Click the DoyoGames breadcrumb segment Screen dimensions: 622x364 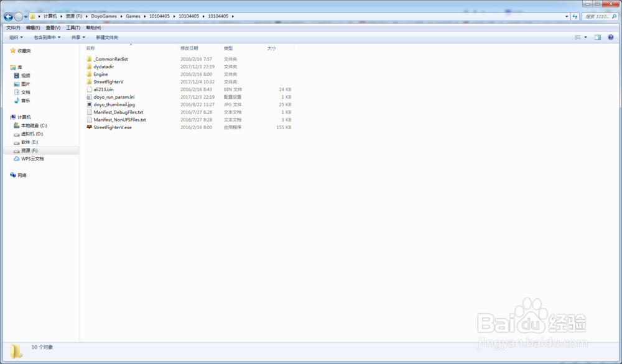click(104, 16)
